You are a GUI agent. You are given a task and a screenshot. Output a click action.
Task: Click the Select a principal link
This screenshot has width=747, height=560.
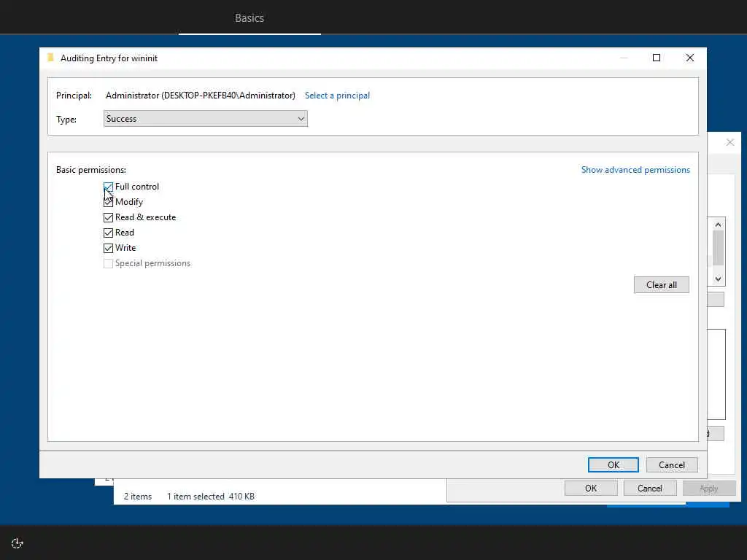click(337, 96)
